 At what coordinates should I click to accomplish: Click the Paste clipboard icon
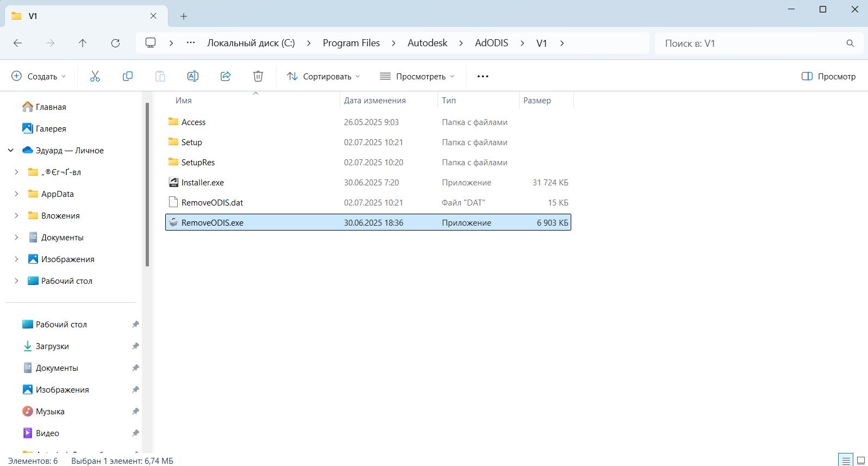coord(160,76)
